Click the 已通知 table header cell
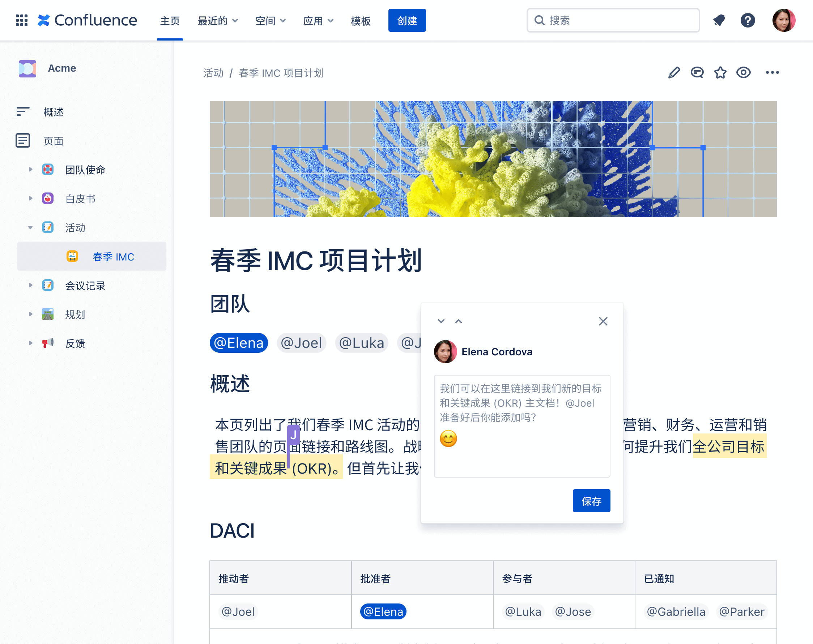This screenshot has height=644, width=813. tap(705, 578)
